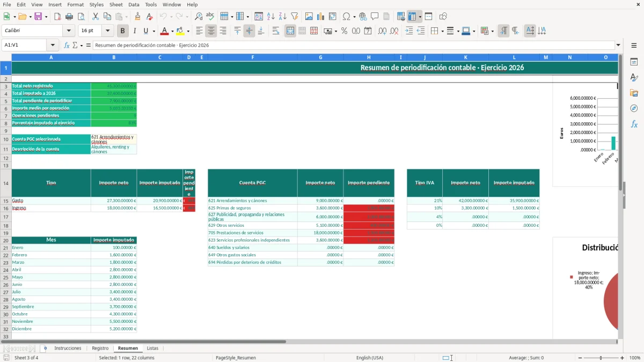Open Find & Replace
The image size is (644, 362).
click(199, 17)
